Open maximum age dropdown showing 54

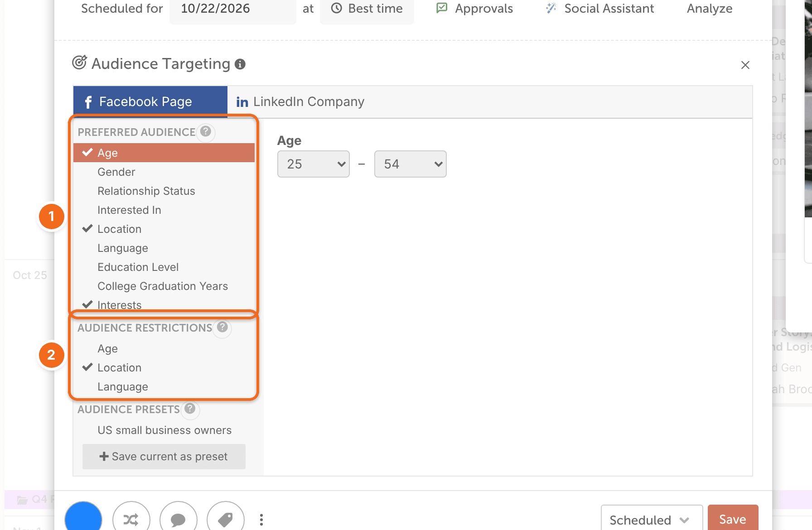411,164
